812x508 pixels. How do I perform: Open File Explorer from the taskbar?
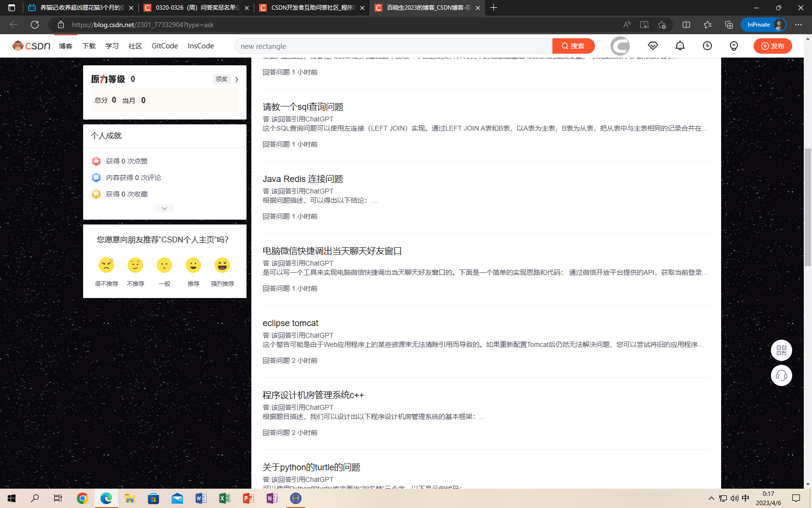[x=130, y=498]
